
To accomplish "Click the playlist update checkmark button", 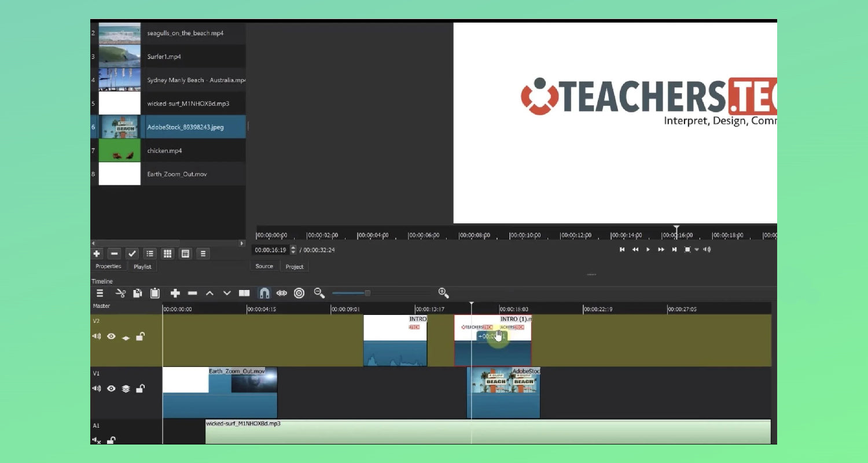I will [133, 253].
